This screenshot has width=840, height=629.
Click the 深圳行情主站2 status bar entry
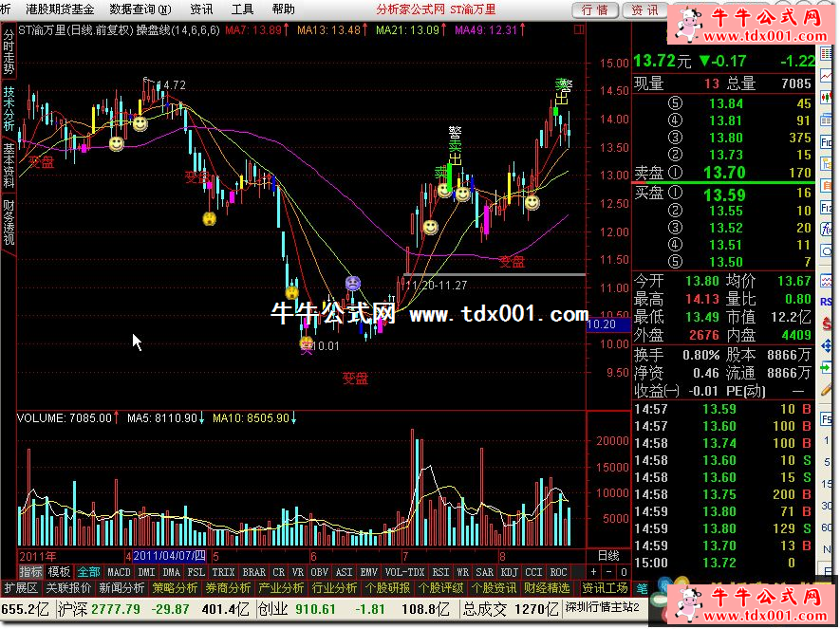pyautogui.click(x=602, y=608)
